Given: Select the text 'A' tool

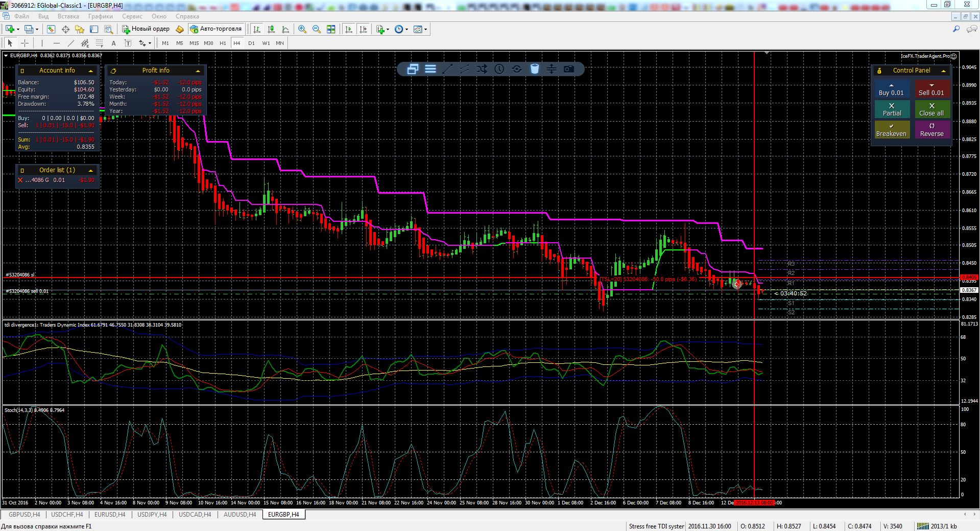Looking at the screenshot, I should 113,43.
